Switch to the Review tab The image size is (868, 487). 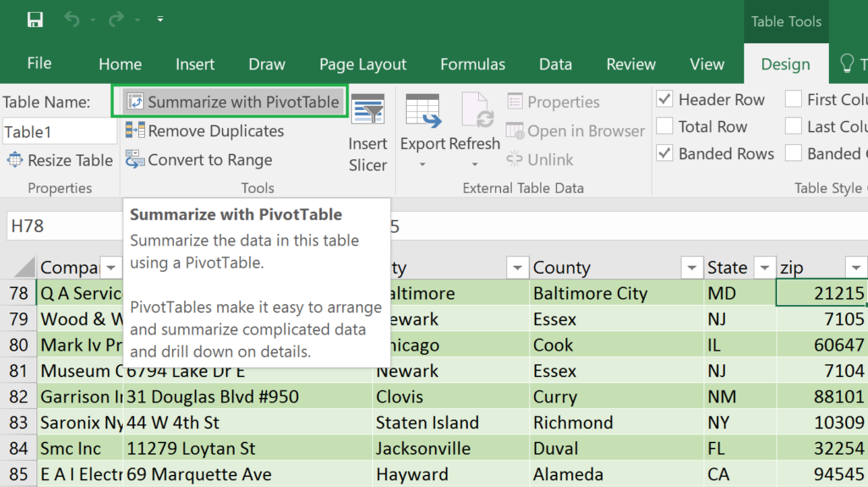[631, 64]
